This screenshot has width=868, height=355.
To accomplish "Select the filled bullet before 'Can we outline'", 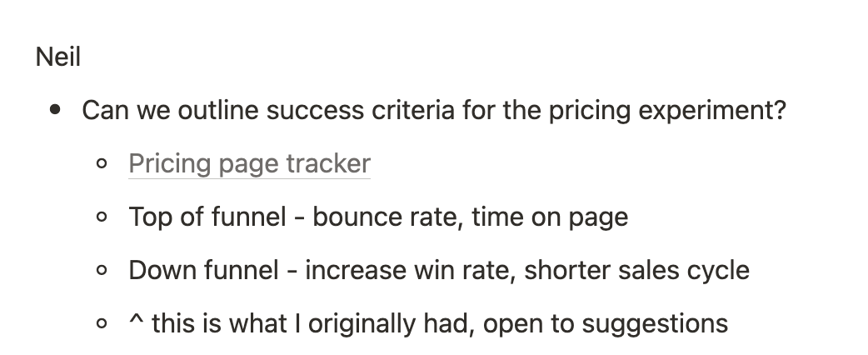I will 55,110.
